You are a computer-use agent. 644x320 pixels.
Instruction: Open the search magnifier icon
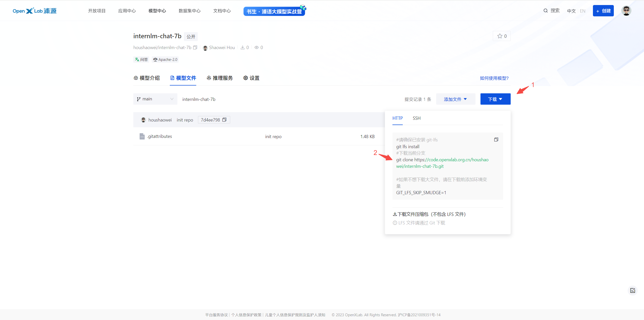[x=545, y=11]
